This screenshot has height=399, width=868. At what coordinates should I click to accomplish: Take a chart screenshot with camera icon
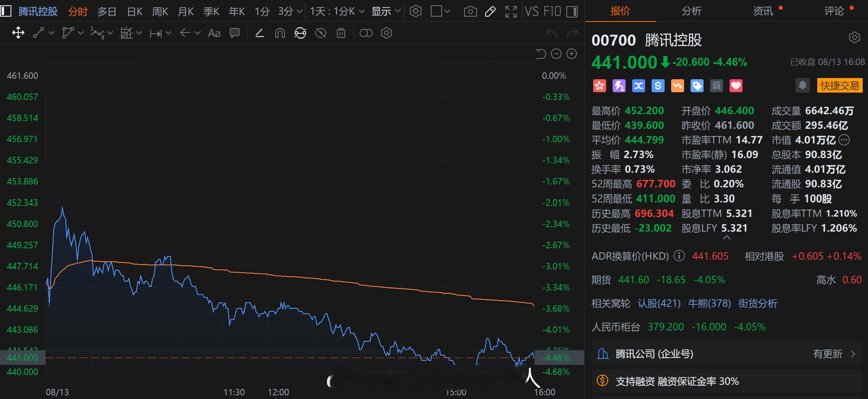(470, 11)
